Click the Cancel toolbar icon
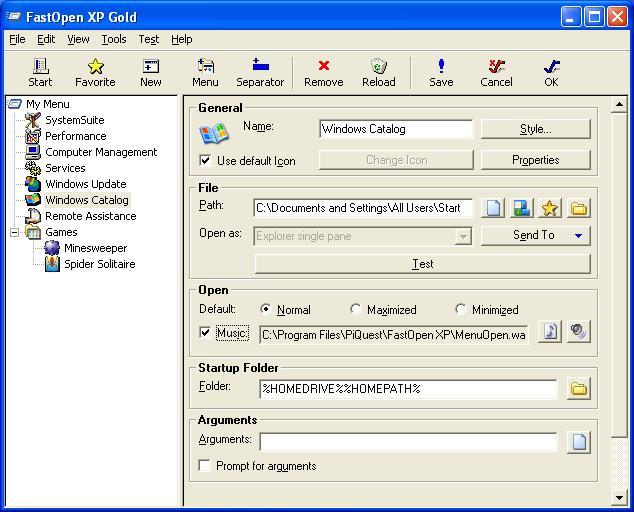This screenshot has width=634, height=512. [x=496, y=73]
